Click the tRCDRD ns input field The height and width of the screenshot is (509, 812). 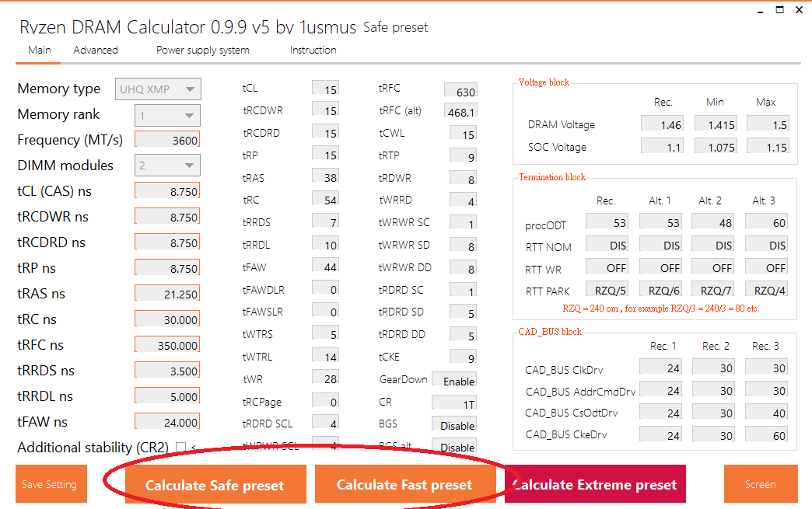(x=167, y=242)
